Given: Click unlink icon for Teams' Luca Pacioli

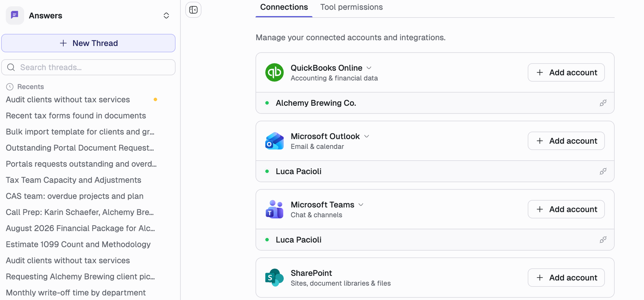Looking at the screenshot, I should 603,240.
